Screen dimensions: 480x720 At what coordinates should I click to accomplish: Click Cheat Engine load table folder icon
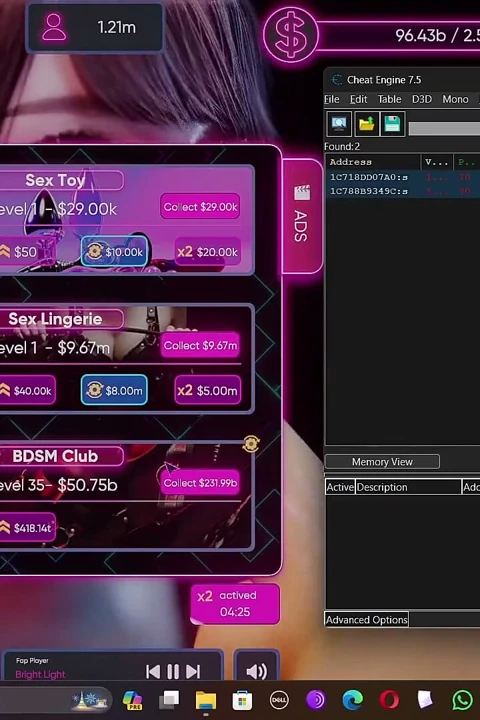(x=367, y=124)
